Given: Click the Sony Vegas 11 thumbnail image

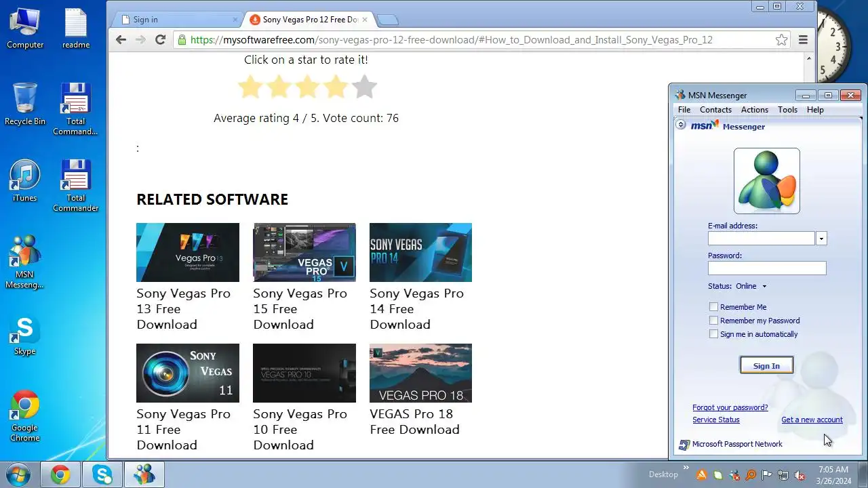Looking at the screenshot, I should click(188, 373).
